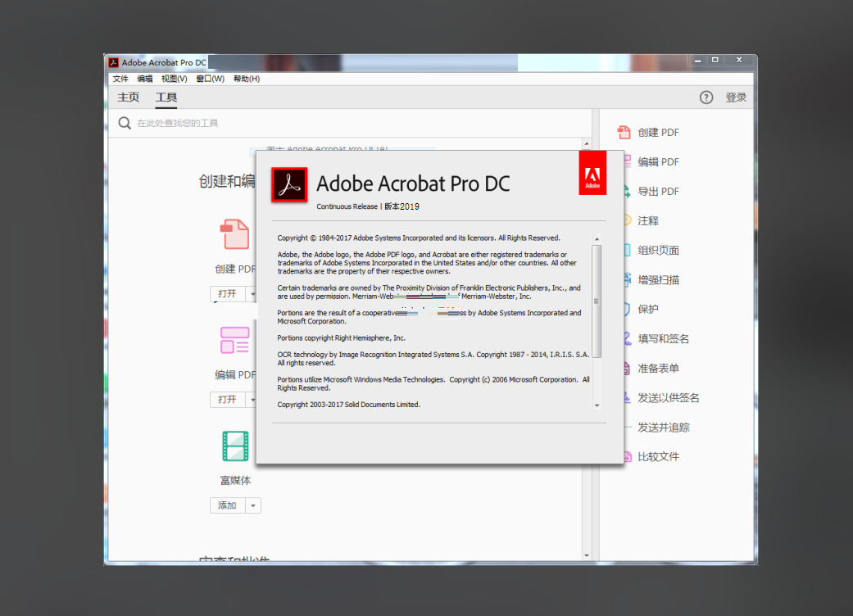This screenshot has width=853, height=616.
Task: Click Adobe Acrobat Pro DC dialog title
Action: point(414,183)
